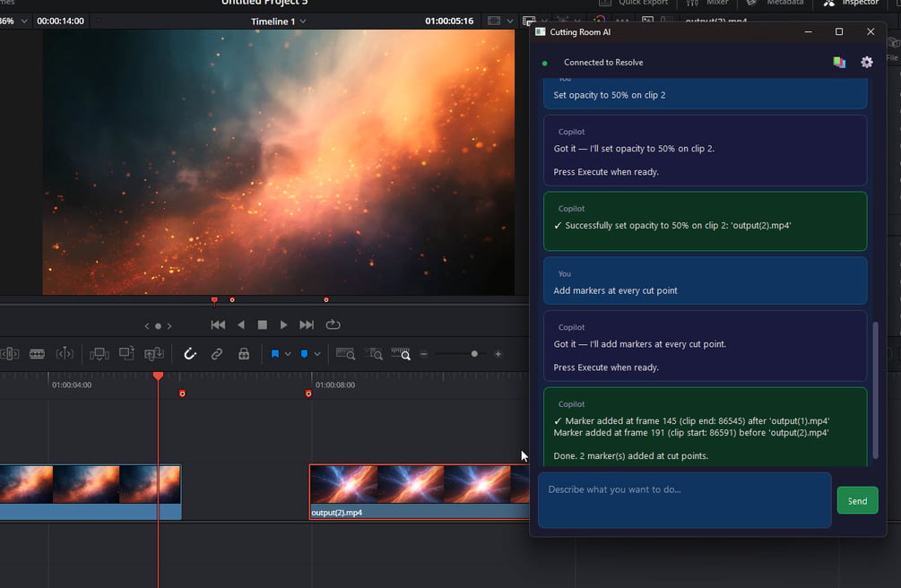The height and width of the screenshot is (588, 901).
Task: Select 'Successfully set opacity to 50%' response
Action: pyautogui.click(x=705, y=221)
